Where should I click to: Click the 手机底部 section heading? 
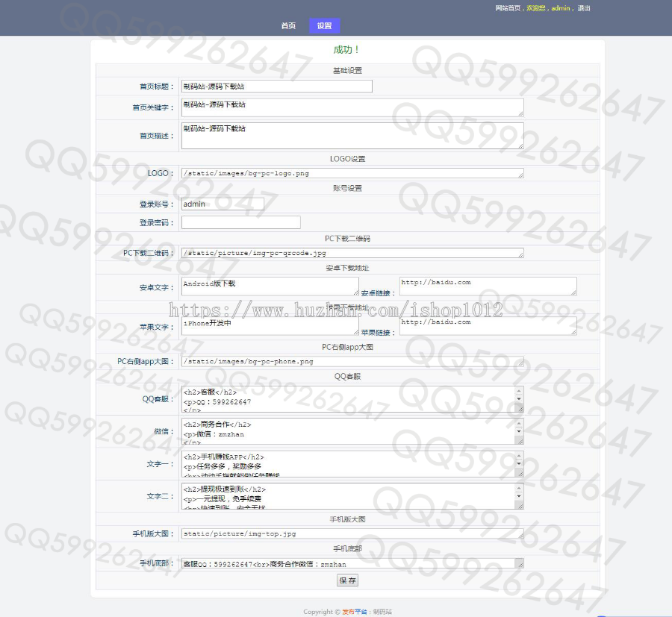click(x=347, y=548)
